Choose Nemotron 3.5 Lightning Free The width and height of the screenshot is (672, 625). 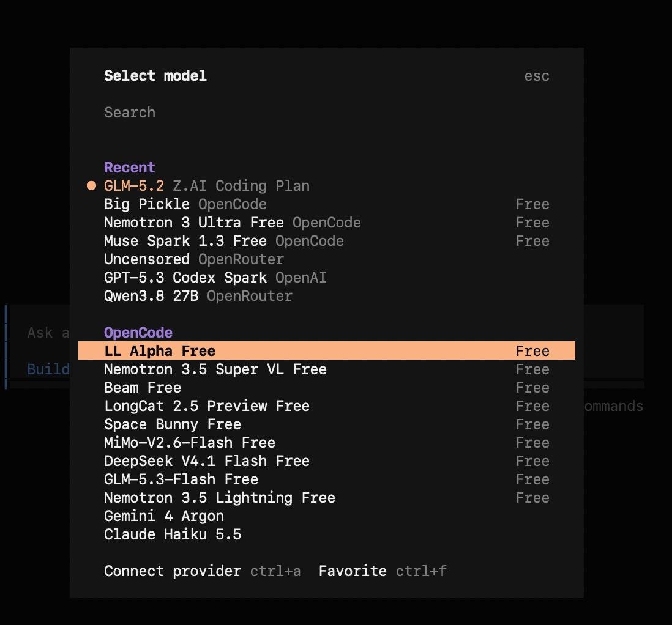[327, 498]
